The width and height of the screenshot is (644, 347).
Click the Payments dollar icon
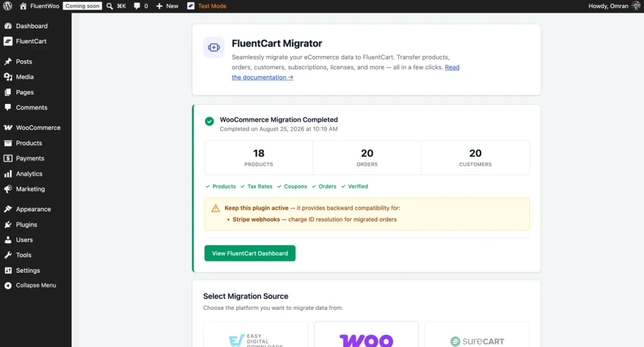(8, 158)
